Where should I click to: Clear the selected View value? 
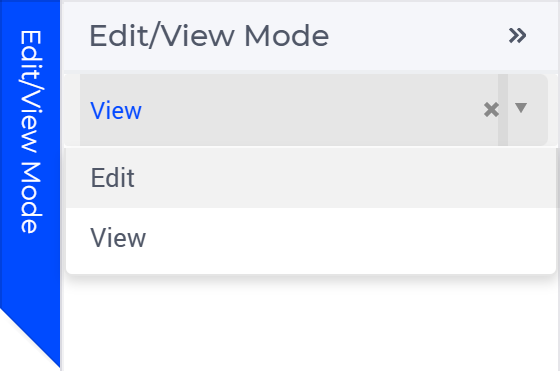click(x=491, y=110)
